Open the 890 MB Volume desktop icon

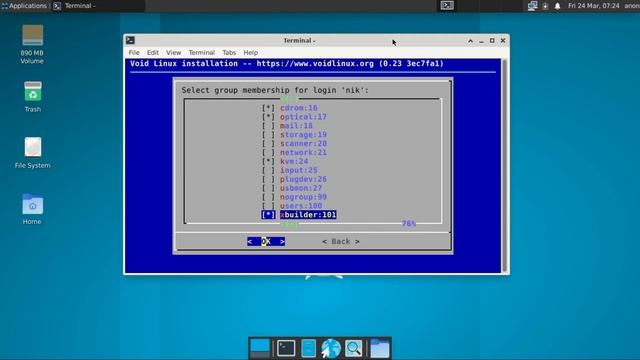(32, 44)
